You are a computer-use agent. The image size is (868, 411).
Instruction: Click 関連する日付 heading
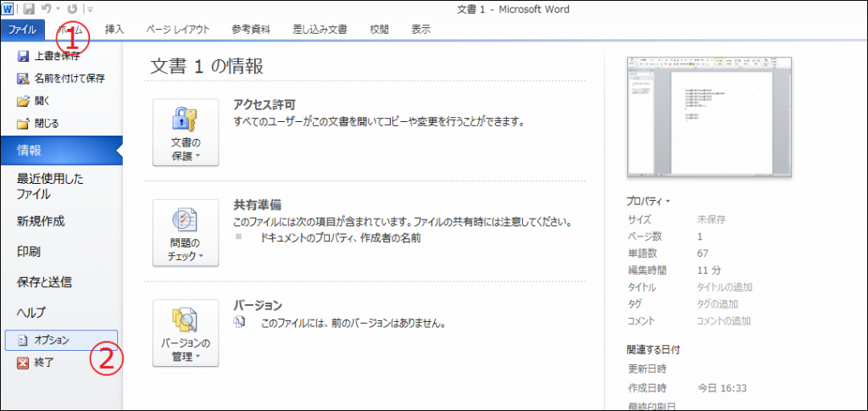[x=653, y=350]
